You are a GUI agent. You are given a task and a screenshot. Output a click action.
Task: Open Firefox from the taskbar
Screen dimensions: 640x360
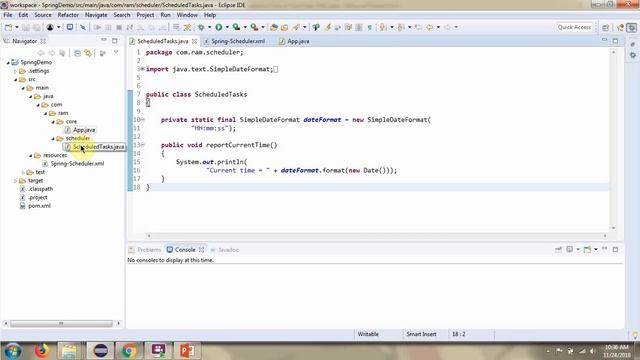pyautogui.click(x=42, y=351)
